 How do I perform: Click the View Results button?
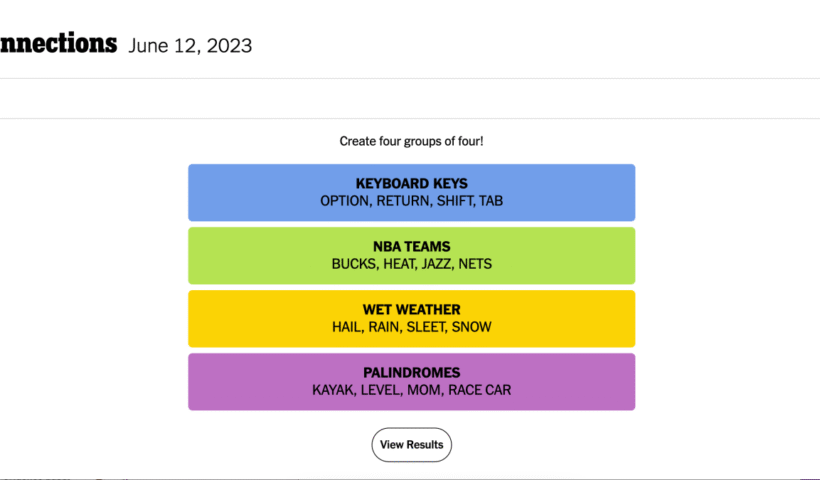pyautogui.click(x=411, y=445)
